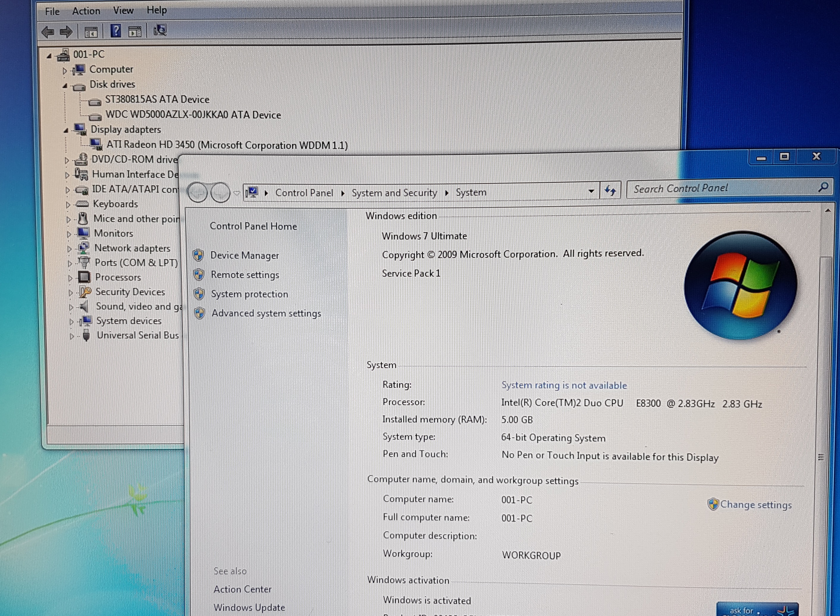Open the Help menu in Device Manager
Image resolution: width=840 pixels, height=616 pixels.
(156, 10)
